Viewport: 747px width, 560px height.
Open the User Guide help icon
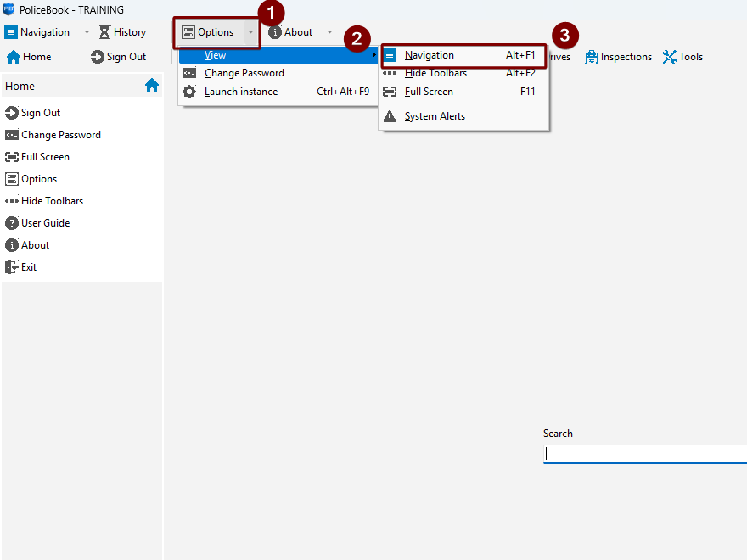[x=12, y=223]
